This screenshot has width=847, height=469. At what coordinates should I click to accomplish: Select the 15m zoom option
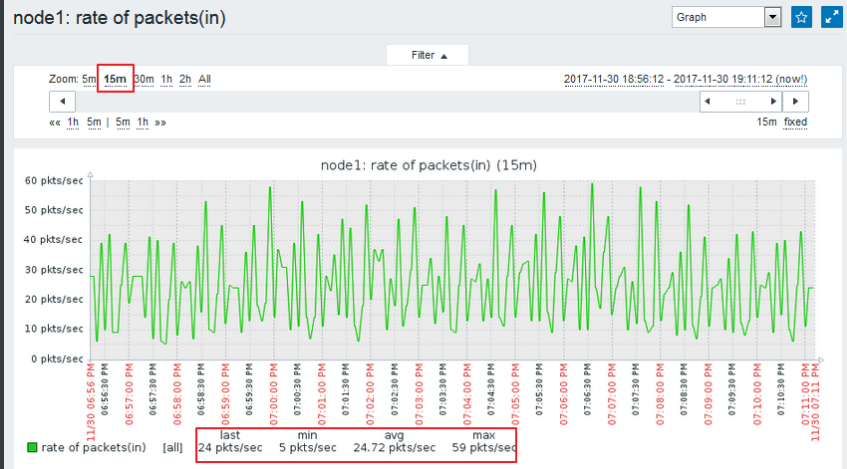point(115,79)
